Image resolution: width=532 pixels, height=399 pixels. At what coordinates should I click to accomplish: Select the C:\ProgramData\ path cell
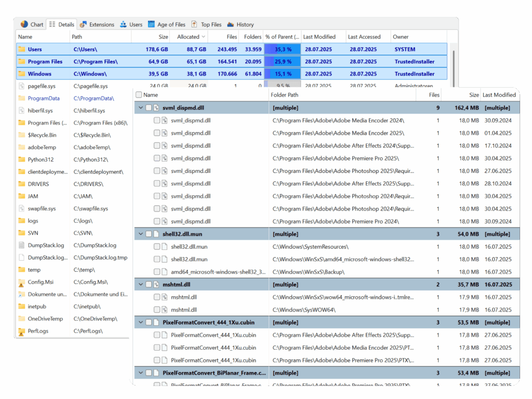pos(94,98)
